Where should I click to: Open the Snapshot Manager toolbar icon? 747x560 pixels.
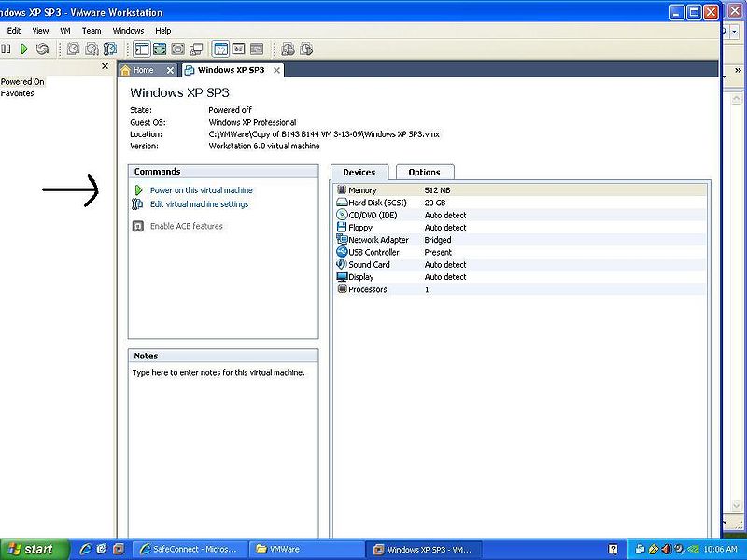tap(110, 49)
